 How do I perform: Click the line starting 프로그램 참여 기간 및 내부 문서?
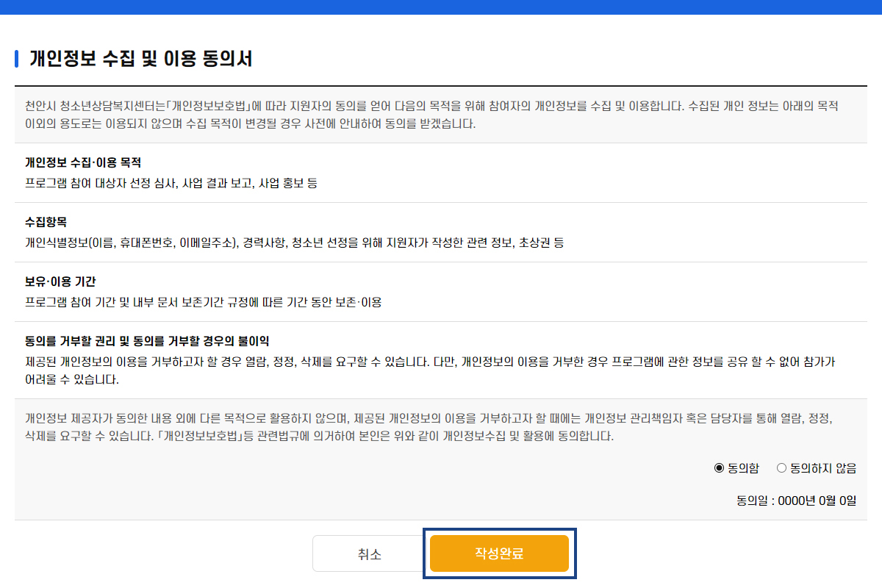pyautogui.click(x=203, y=301)
